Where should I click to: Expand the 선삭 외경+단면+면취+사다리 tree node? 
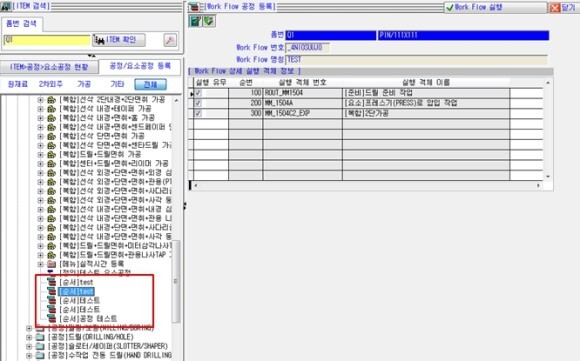click(40, 191)
